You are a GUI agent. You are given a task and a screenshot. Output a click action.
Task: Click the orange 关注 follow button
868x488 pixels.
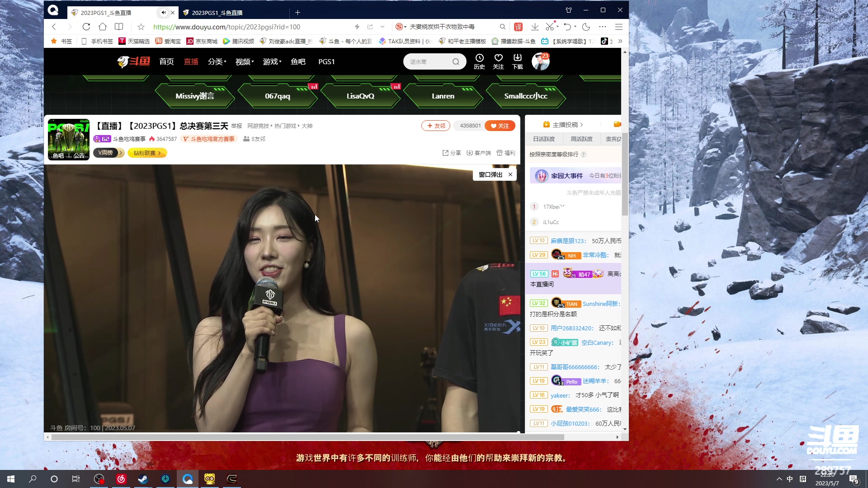pos(500,126)
